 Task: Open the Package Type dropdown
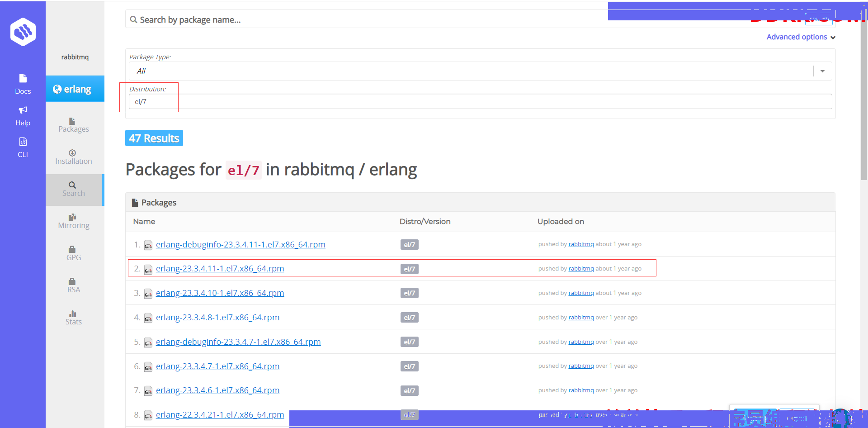click(x=481, y=71)
